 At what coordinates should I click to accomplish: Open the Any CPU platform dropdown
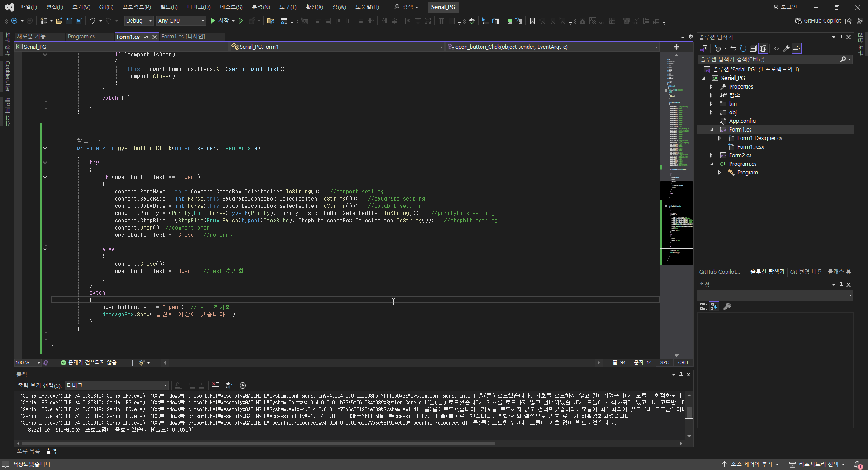pos(181,21)
